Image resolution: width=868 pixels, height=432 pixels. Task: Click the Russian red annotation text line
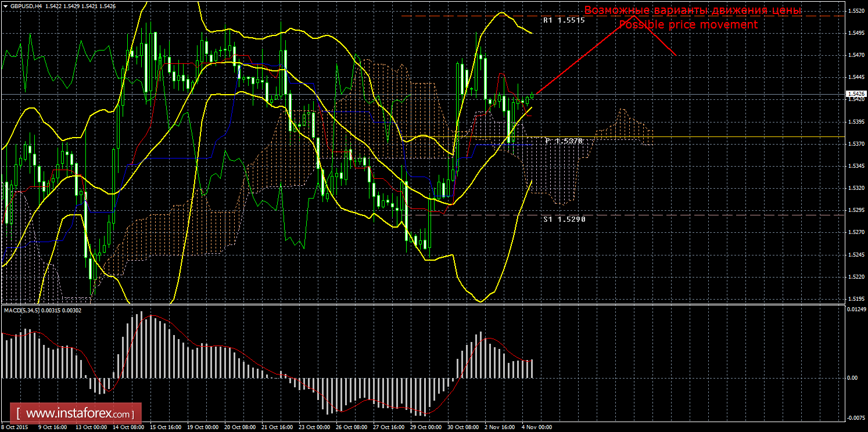point(693,10)
